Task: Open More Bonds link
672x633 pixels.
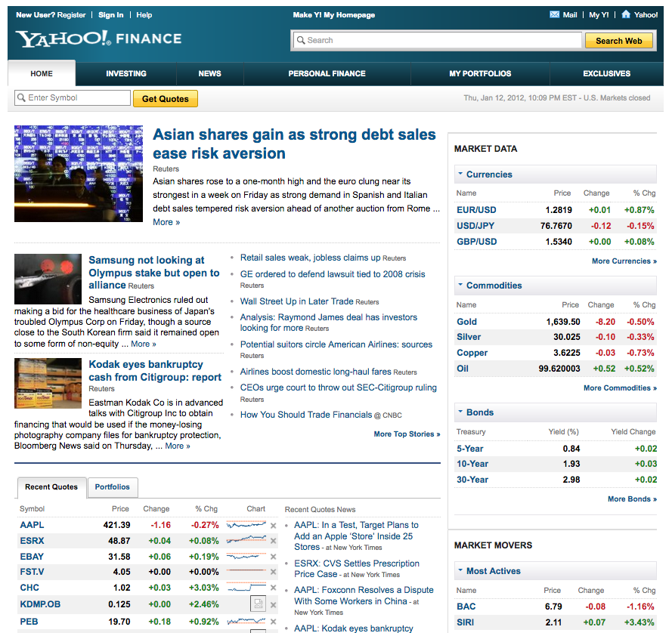Action: (632, 499)
